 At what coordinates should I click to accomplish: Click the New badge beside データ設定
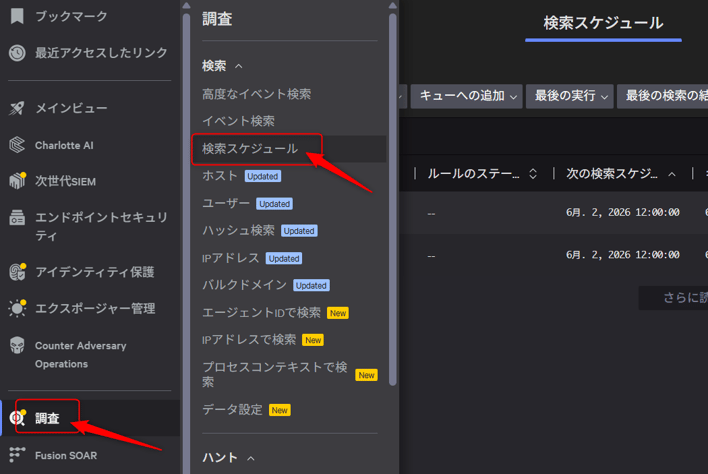pos(279,410)
